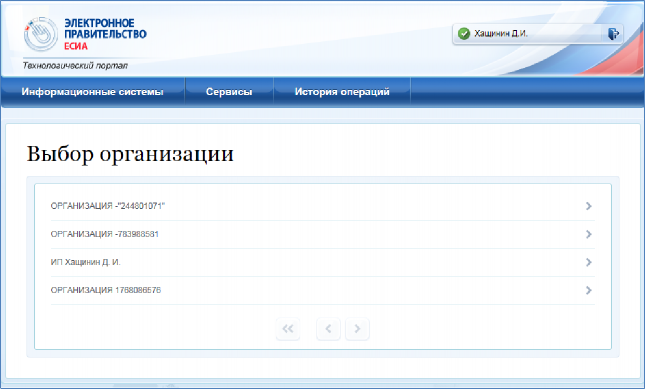Click chevron next to ОРГАНИЗАЦИЯ -783988581
Viewport: 645px width, 389px height.
point(589,234)
